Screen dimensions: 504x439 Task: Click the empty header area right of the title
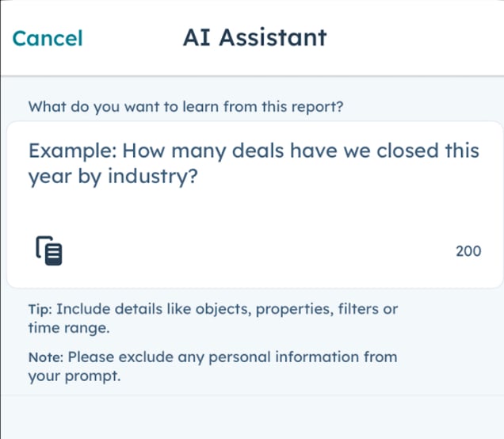tap(420, 37)
